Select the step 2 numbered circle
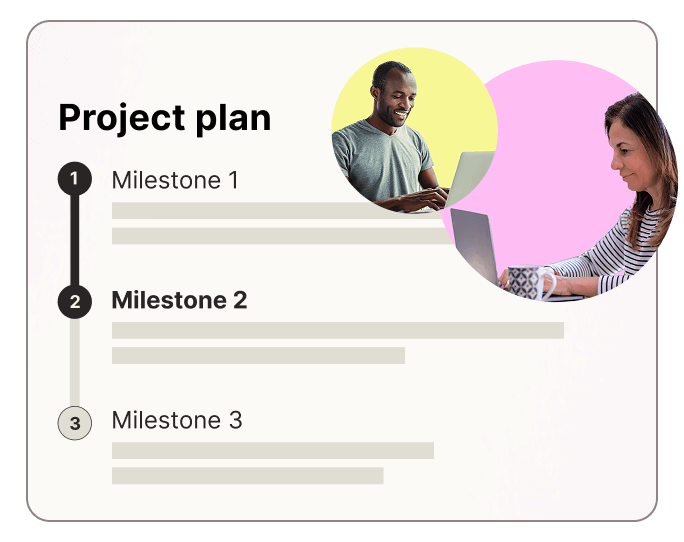The width and height of the screenshot is (684, 542). (75, 301)
